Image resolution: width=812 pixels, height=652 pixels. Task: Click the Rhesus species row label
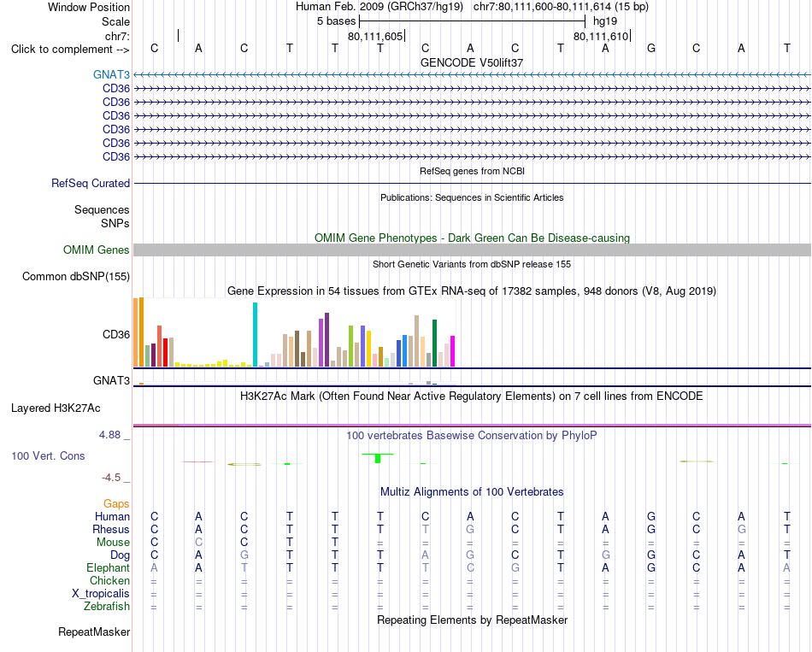[x=111, y=529]
